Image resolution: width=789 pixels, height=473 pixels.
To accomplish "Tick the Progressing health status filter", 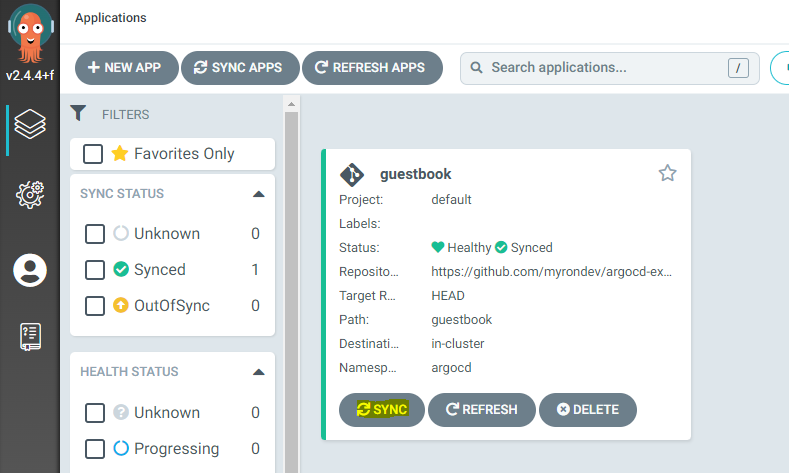I will (x=95, y=449).
